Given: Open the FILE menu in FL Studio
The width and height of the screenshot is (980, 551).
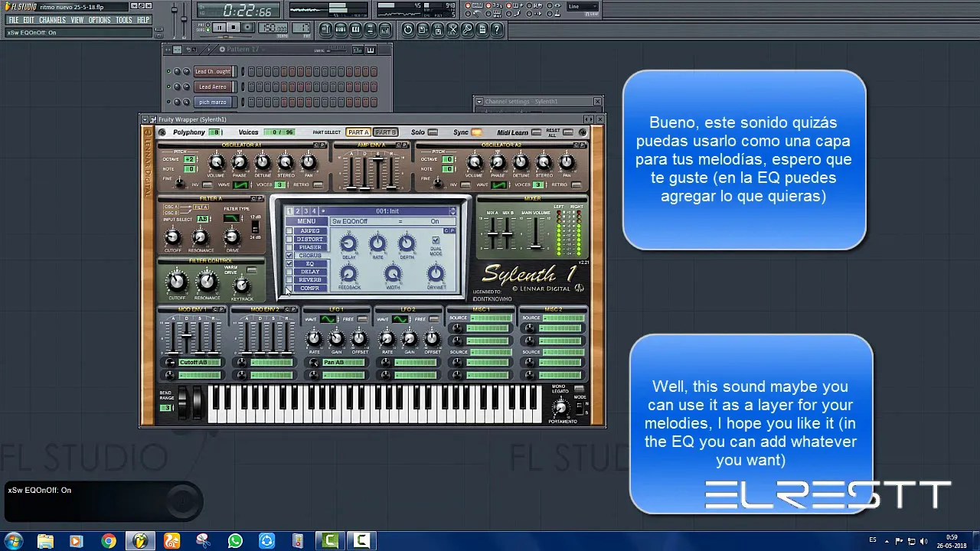Looking at the screenshot, I should coord(13,20).
